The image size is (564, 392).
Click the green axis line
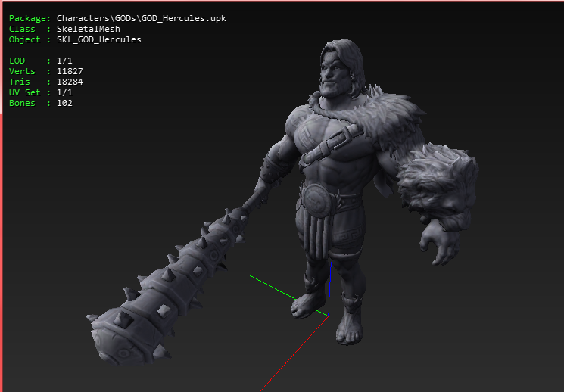point(270,286)
